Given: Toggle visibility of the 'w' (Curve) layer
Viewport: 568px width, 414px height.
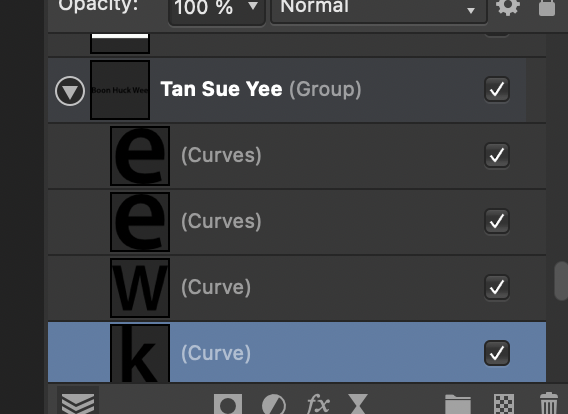Looking at the screenshot, I should coord(497,287).
